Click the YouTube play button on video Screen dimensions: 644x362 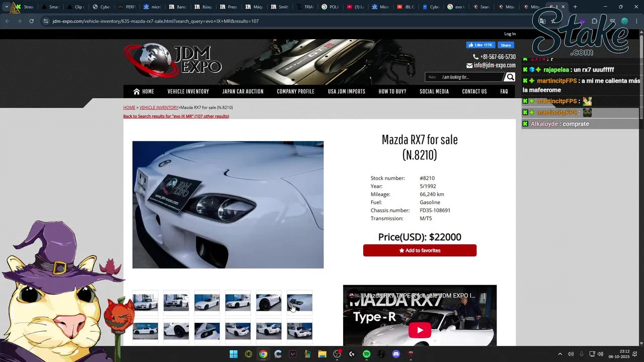420,330
